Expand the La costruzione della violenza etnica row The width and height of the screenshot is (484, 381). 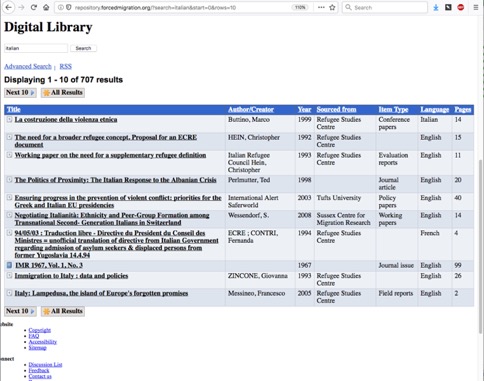click(9, 119)
